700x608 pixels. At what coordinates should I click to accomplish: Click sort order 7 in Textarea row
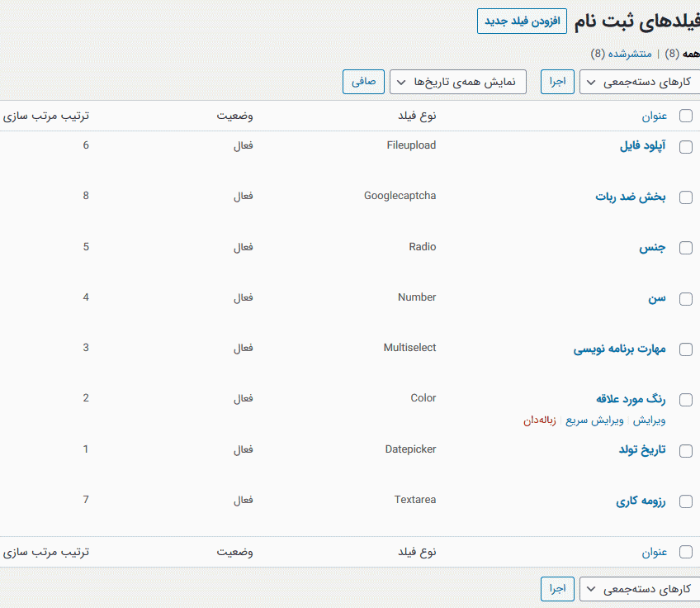pos(86,500)
